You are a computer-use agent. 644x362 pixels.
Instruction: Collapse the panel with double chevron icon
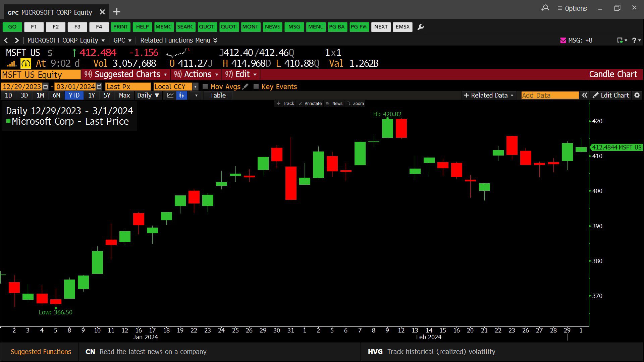[x=585, y=95]
